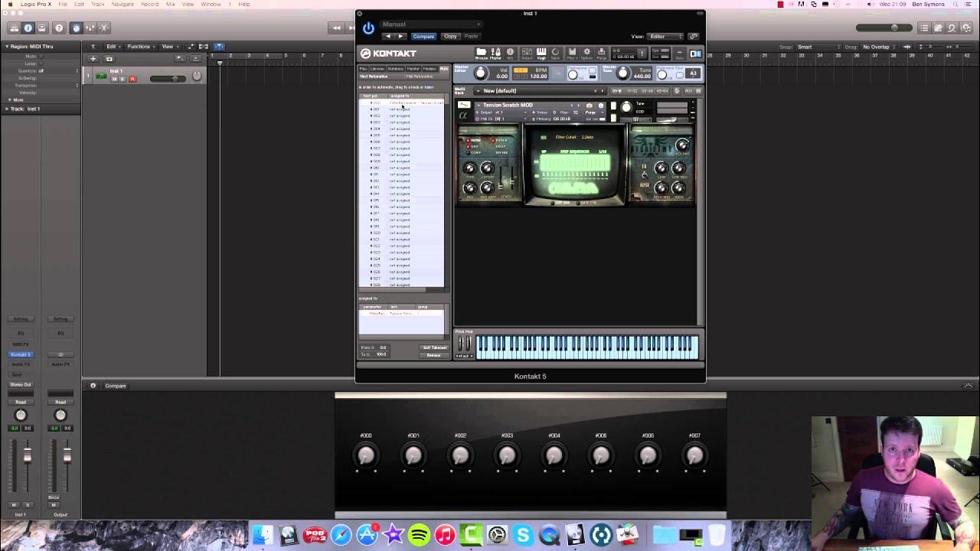Collapse the Region MIDI Thru section
The image size is (980, 551).
8,47
